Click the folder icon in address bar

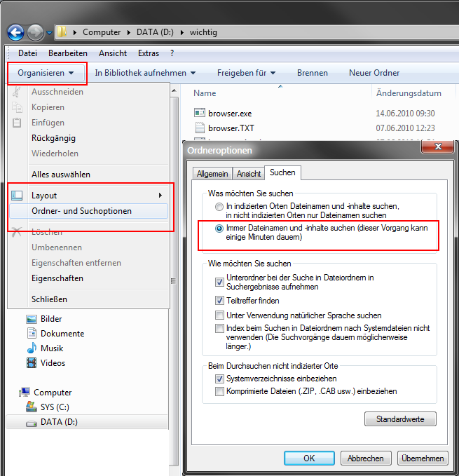[x=62, y=32]
